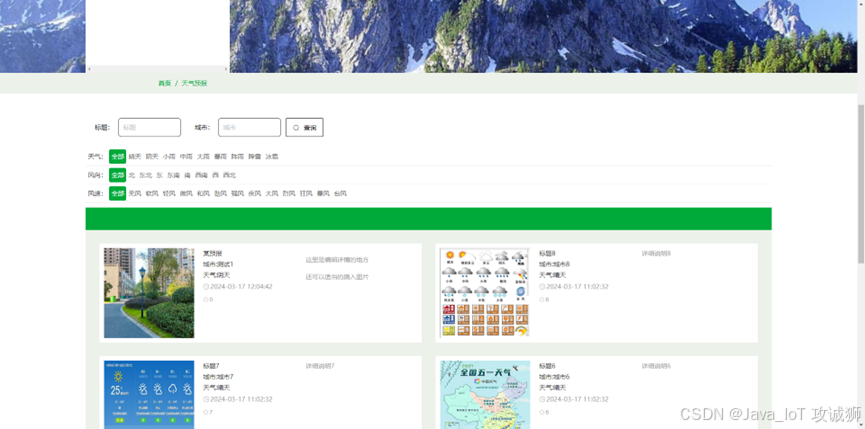Select 全部 in the 天气 filter row
This screenshot has height=429, width=865.
click(x=118, y=157)
